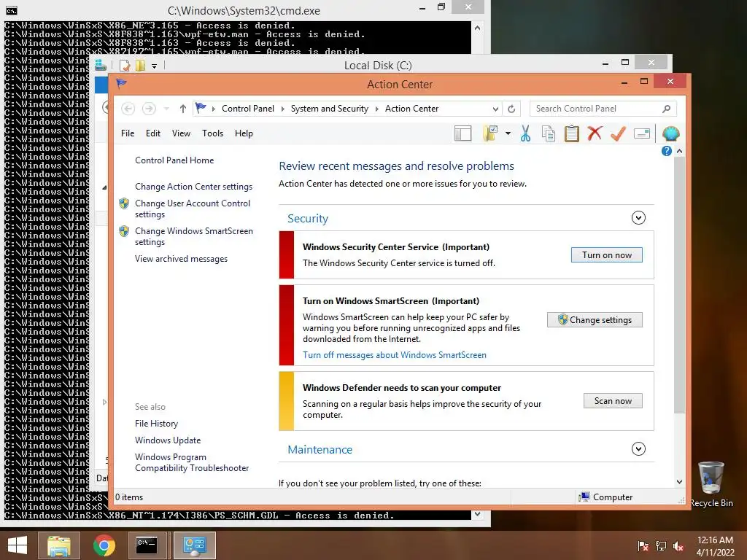
Task: Open File Explorer from taskbar
Action: [x=59, y=545]
